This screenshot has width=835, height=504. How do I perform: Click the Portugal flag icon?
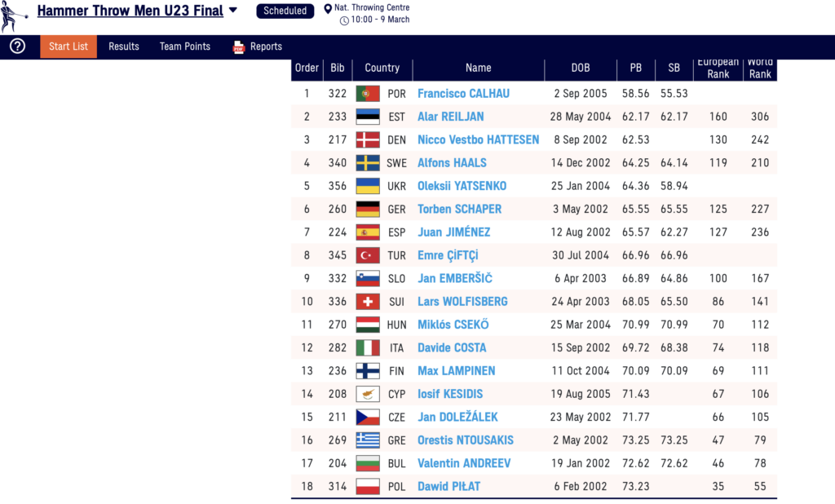368,94
